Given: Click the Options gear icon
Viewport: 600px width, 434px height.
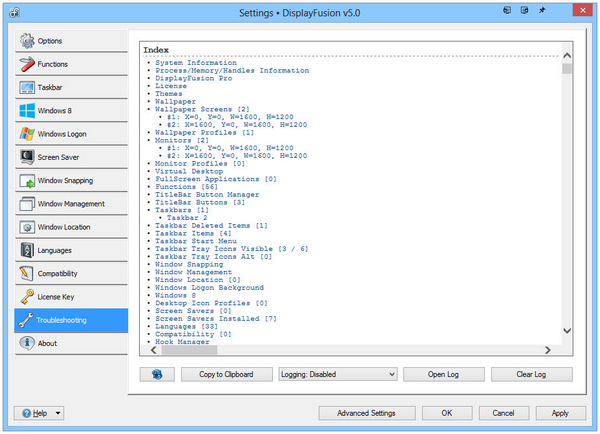Looking at the screenshot, I should 27,41.
